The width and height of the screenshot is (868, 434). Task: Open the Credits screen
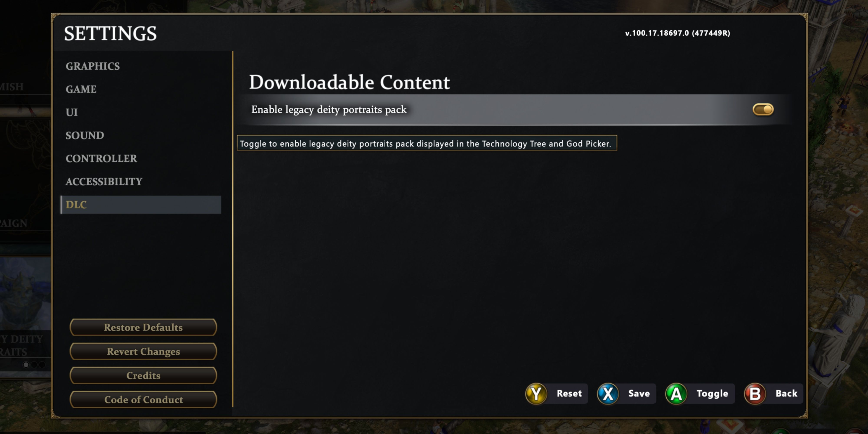coord(143,375)
